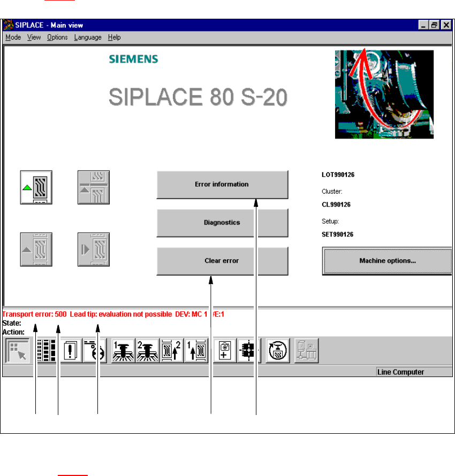The width and height of the screenshot is (455, 476).
Task: Select placement head 2 icon
Action: click(x=147, y=351)
